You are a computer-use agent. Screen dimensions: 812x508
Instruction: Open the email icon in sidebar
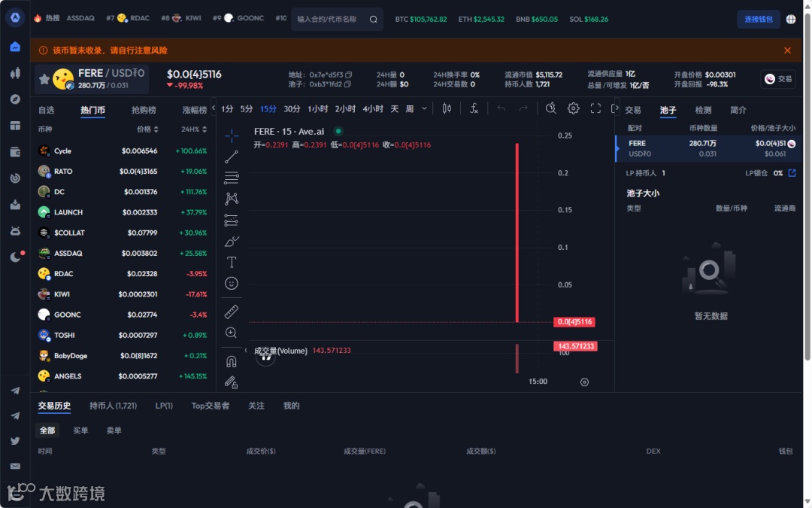[x=15, y=466]
